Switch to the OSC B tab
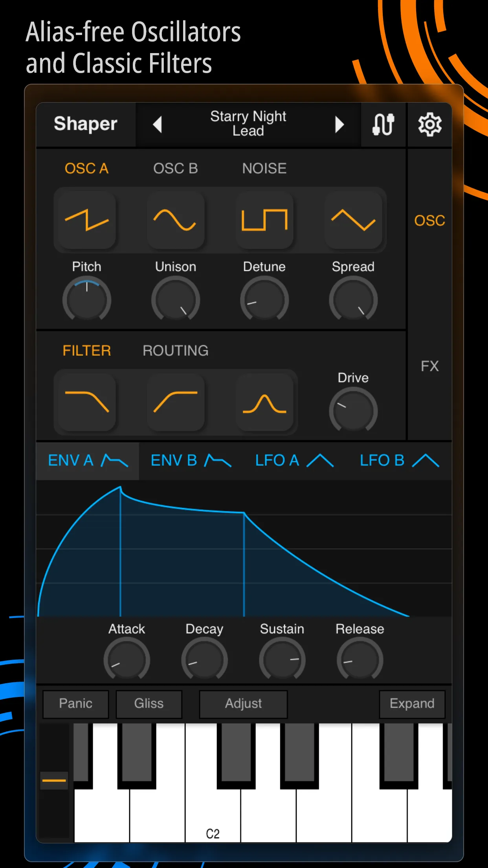This screenshot has width=488, height=868. coord(175,169)
